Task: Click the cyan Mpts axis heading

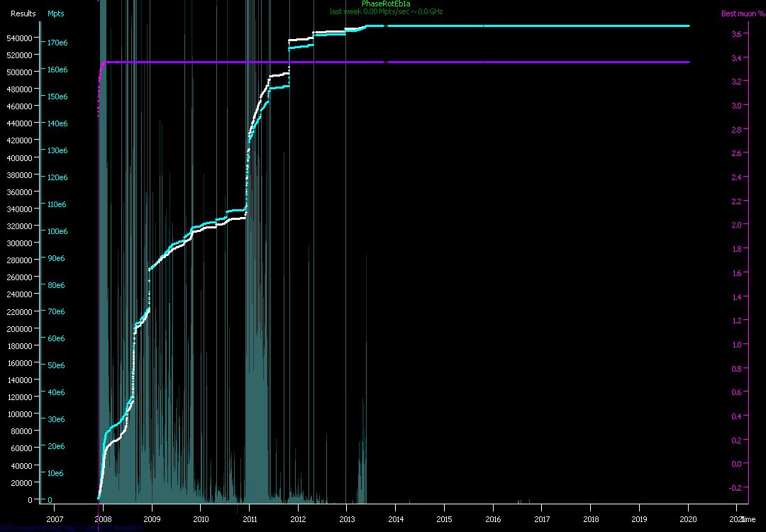Action: tap(55, 13)
